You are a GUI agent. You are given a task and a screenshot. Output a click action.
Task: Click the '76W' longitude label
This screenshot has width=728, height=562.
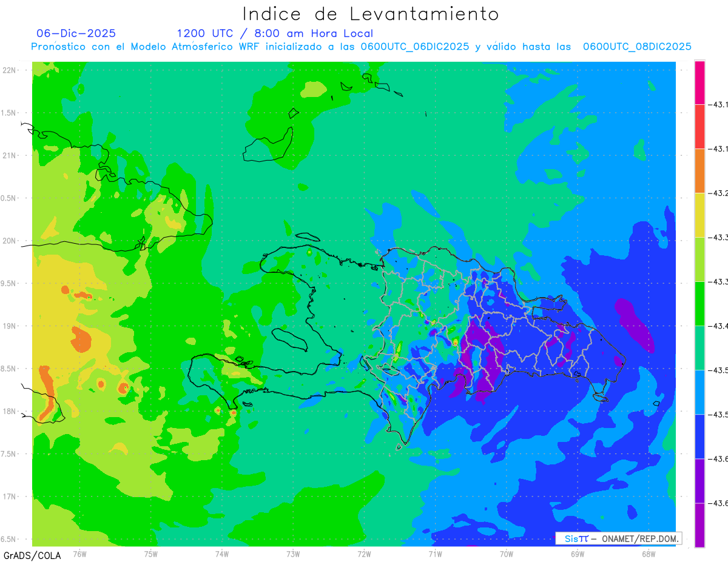(x=79, y=554)
